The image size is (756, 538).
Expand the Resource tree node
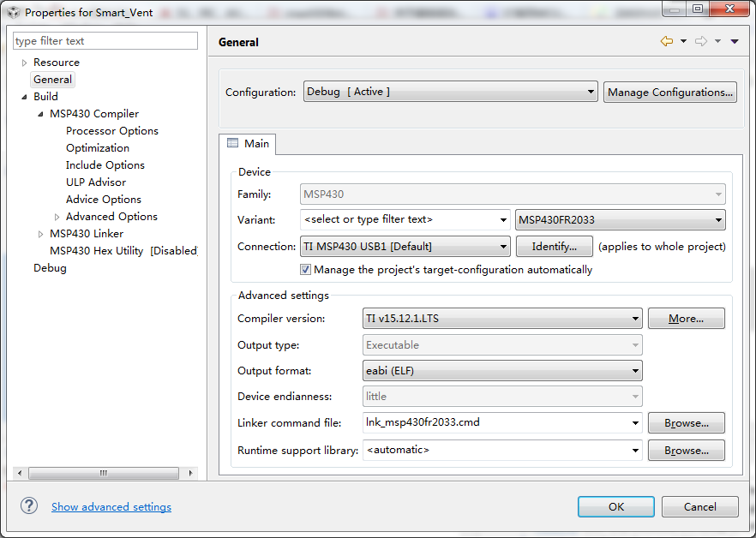pos(25,63)
